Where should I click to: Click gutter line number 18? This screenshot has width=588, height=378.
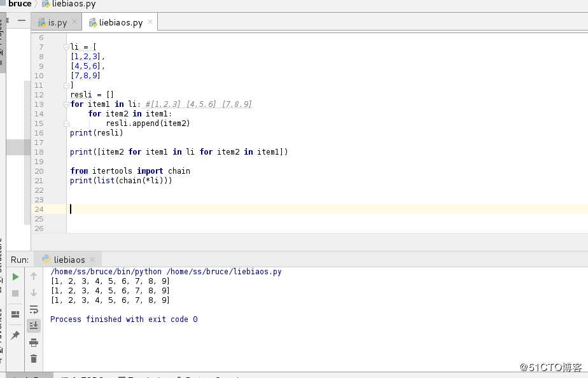coord(39,152)
